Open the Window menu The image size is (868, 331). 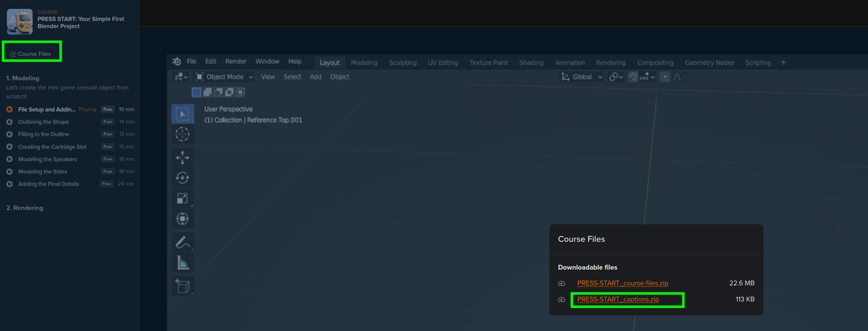pyautogui.click(x=267, y=62)
